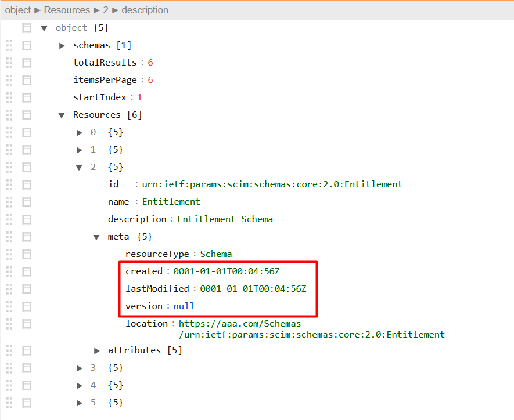Grab the drag handle of the Resources row

9,115
